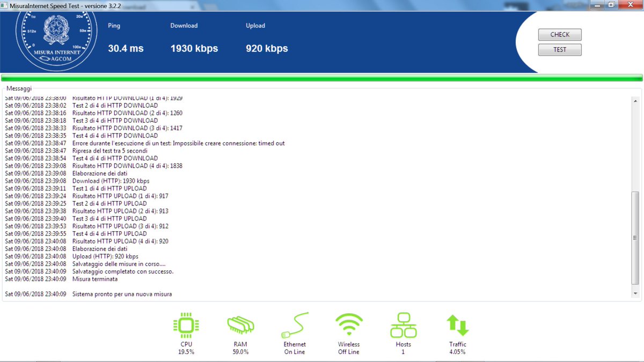Click the messages scrollbar thumb
Viewport: 644px width, 362px height.
[x=636, y=239]
